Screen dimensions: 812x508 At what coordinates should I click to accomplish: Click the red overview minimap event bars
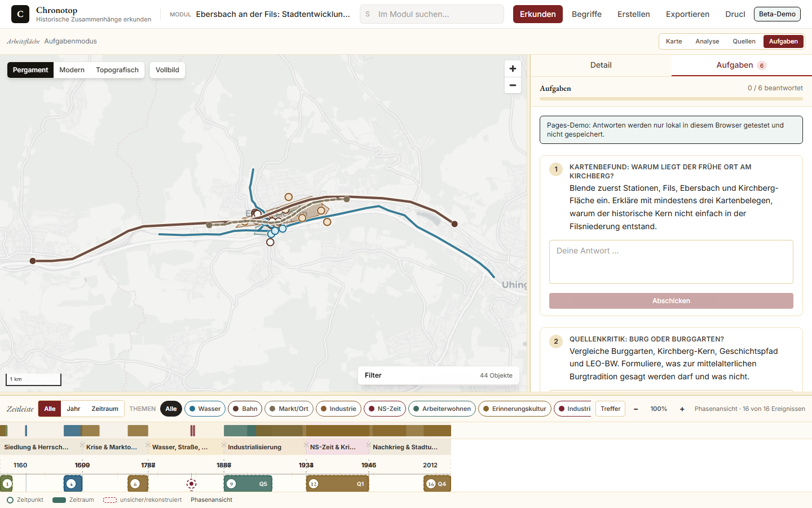click(192, 431)
